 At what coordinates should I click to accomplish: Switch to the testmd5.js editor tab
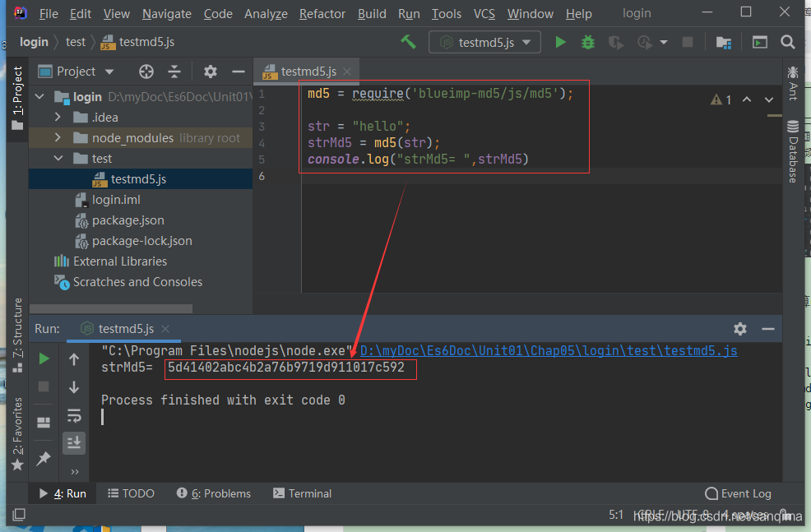tap(306, 72)
